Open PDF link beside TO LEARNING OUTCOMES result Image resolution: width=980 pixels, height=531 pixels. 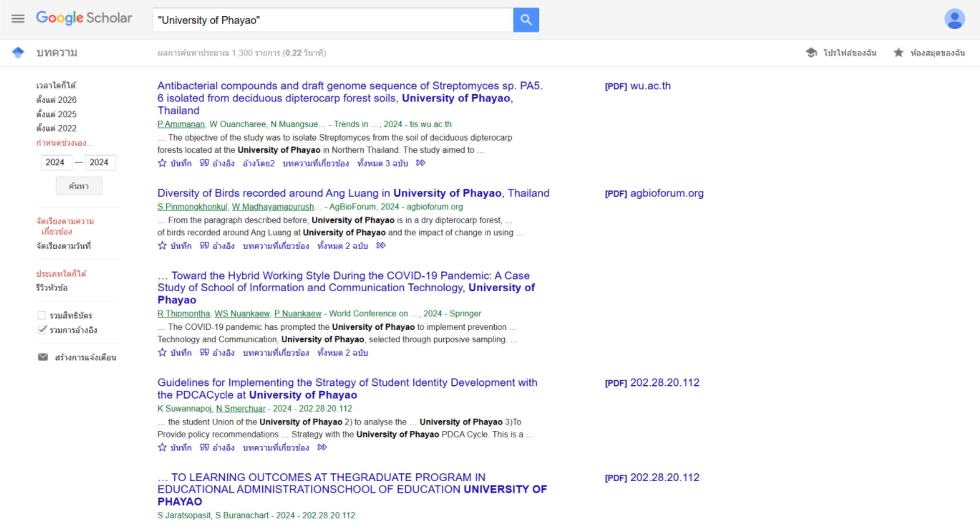(x=652, y=478)
